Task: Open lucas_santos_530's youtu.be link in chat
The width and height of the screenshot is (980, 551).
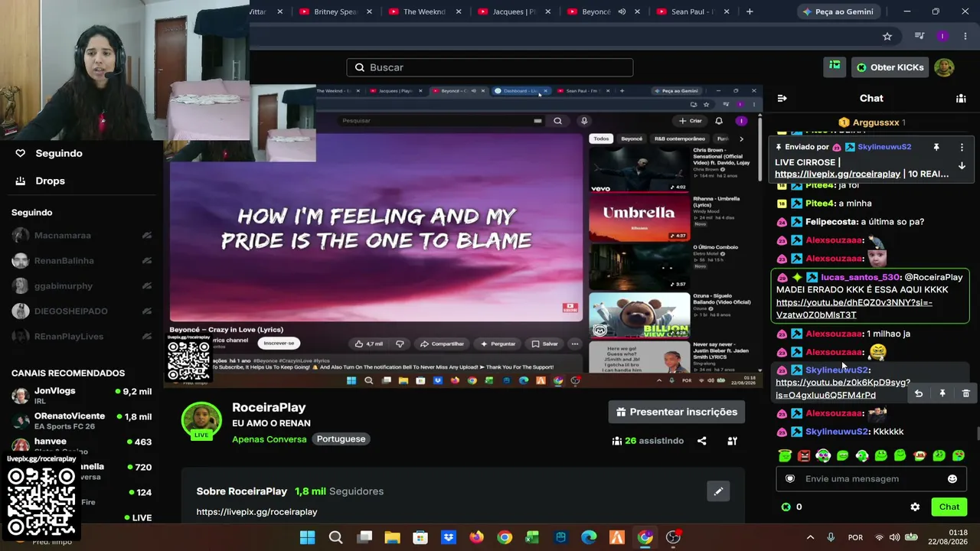Action: 854,308
